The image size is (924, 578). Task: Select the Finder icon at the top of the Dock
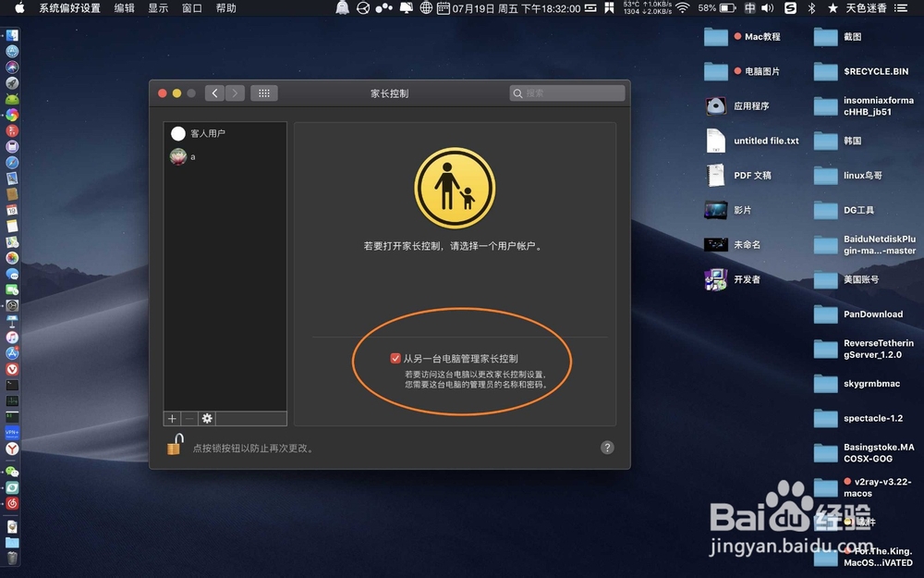pyautogui.click(x=11, y=34)
